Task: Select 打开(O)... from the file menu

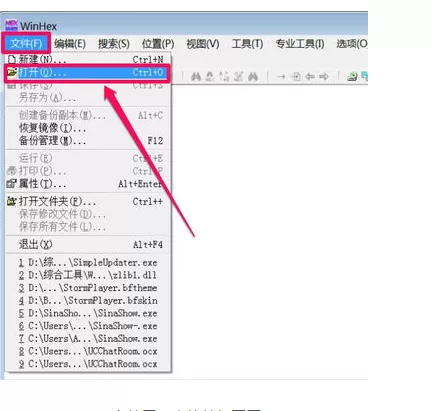Action: (88, 72)
